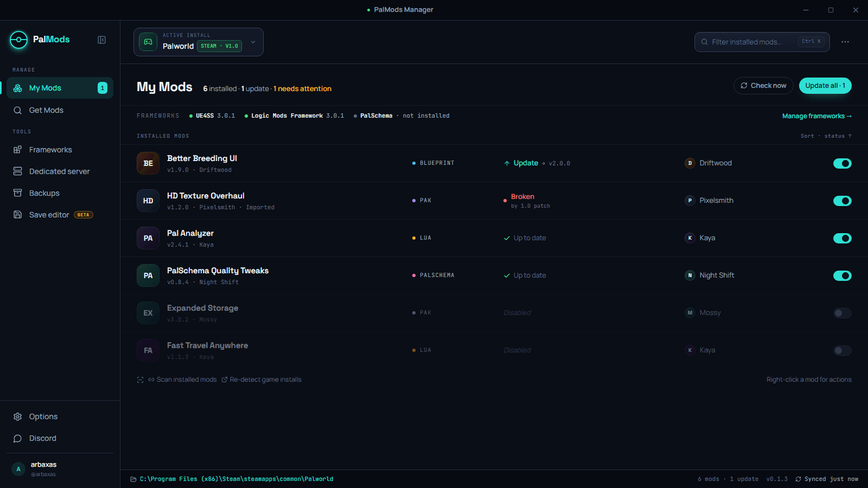Click the PalMods logo icon
The height and width of the screenshot is (488, 868).
[x=18, y=40]
